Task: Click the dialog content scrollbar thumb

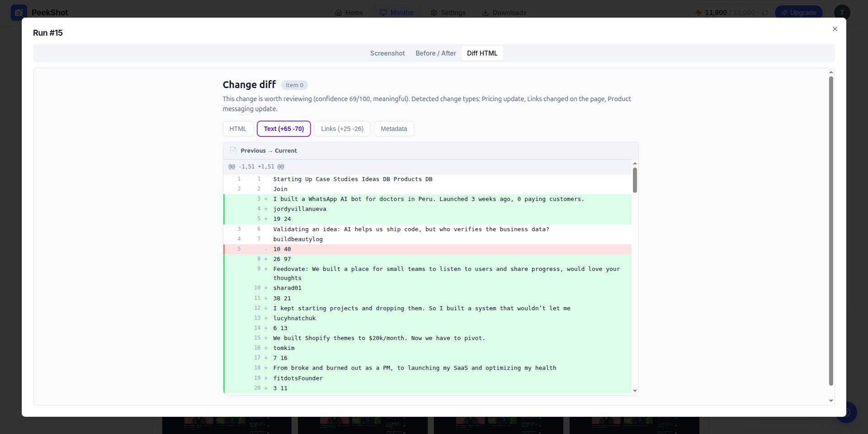Action: point(831,231)
